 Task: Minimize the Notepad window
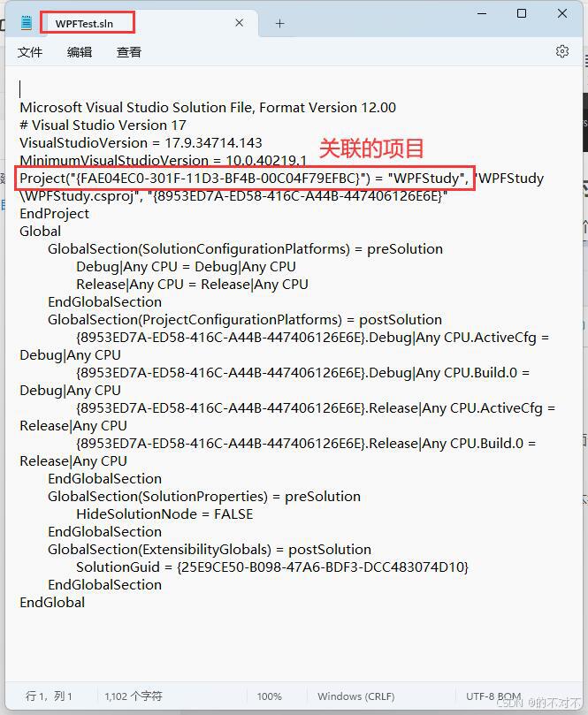coord(482,13)
